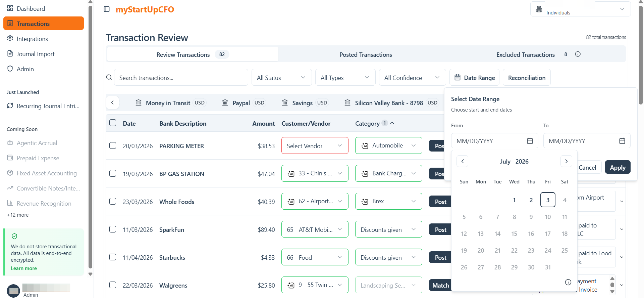
Task: Click Match for Walgreens transaction
Action: pos(440,285)
